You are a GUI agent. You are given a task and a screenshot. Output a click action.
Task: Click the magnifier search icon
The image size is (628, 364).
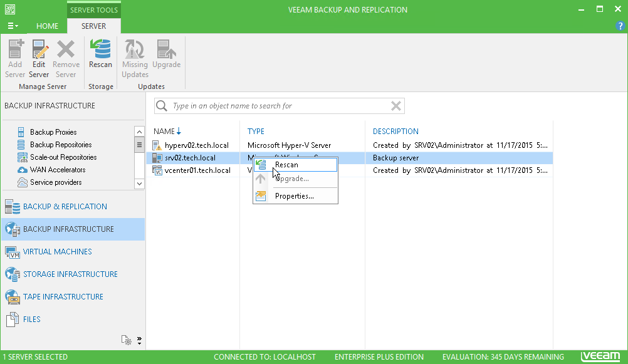click(x=162, y=106)
